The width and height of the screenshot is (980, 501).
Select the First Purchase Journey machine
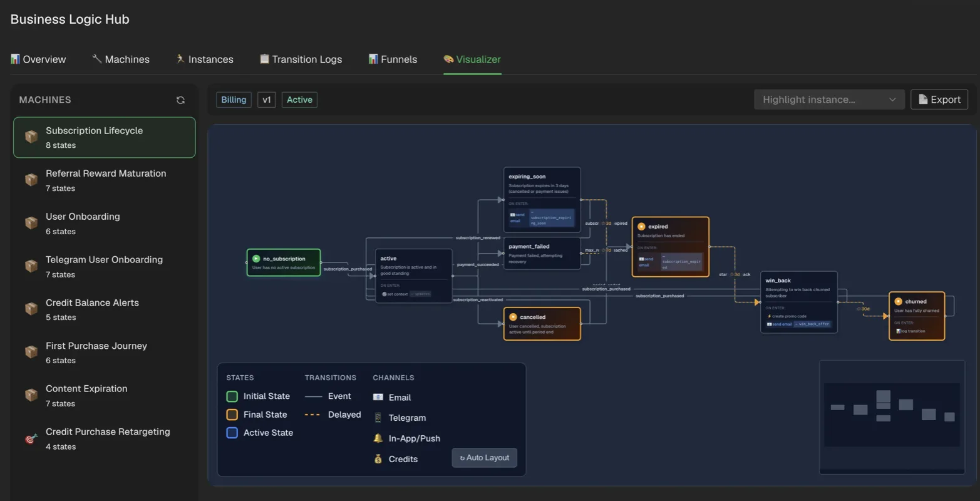point(105,353)
